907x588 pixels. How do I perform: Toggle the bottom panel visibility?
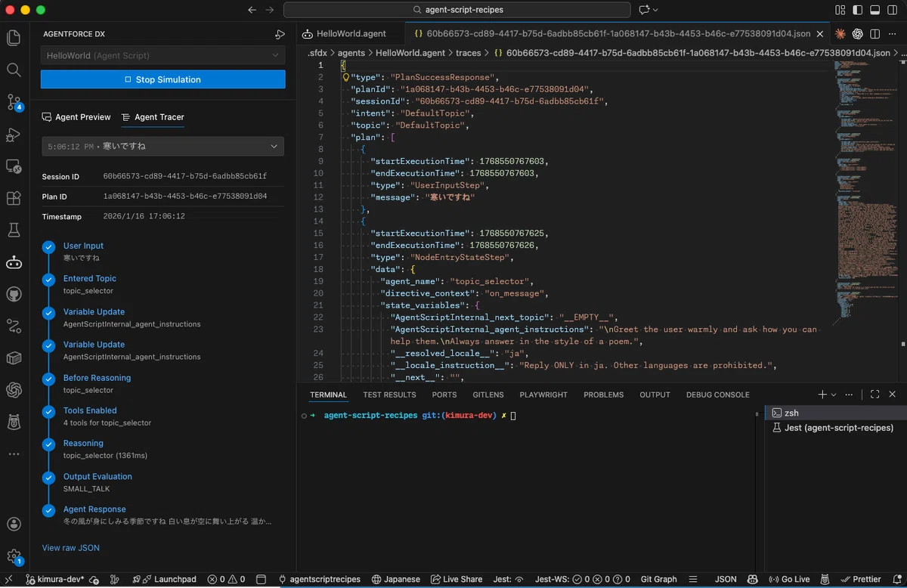874,10
